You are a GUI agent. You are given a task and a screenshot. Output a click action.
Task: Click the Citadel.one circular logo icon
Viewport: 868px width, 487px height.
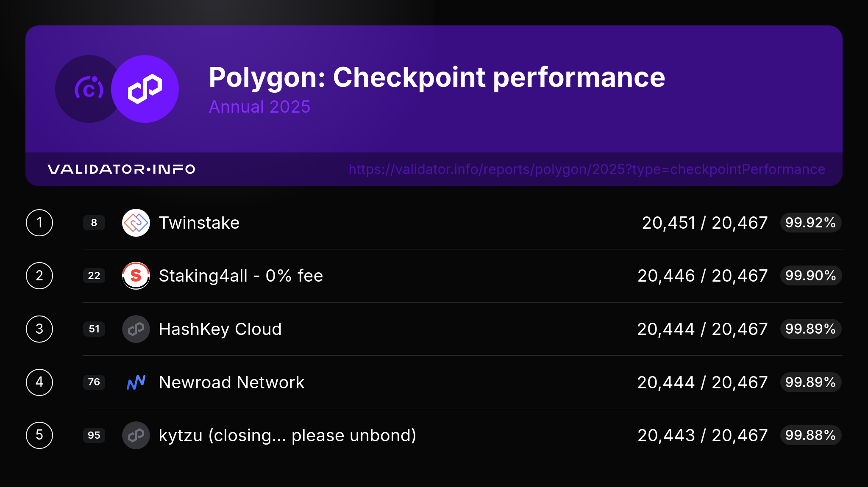[88, 89]
